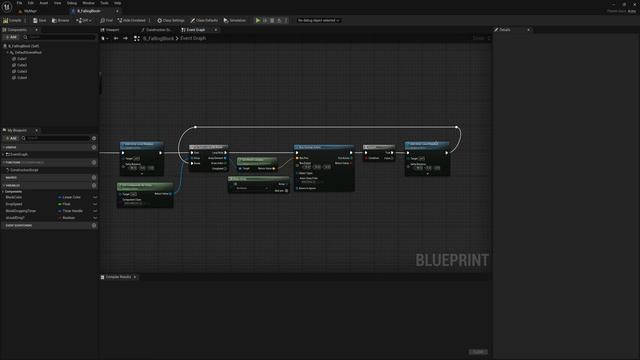Expand the EventGraph entry
This screenshot has height=360, width=640.
[x=3, y=155]
